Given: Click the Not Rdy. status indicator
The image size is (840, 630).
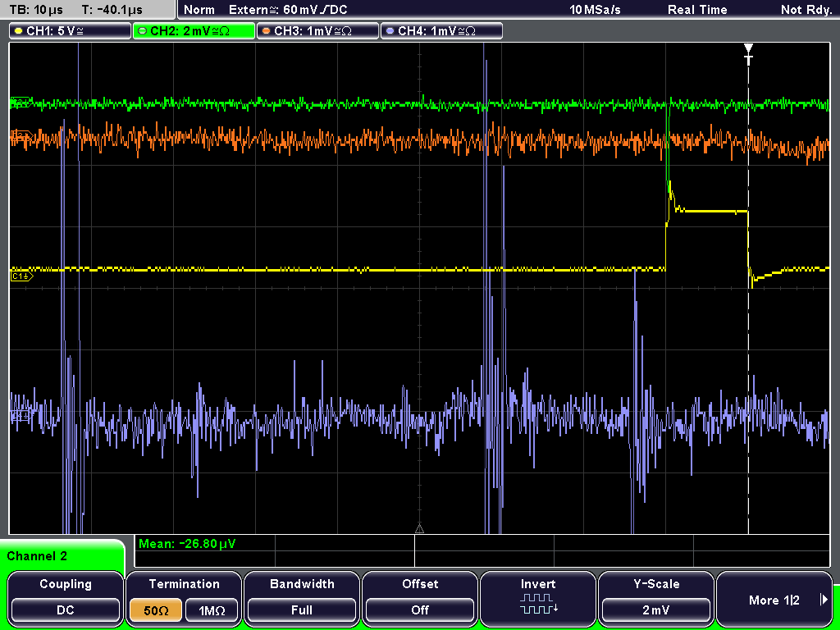Looking at the screenshot, I should click(806, 10).
